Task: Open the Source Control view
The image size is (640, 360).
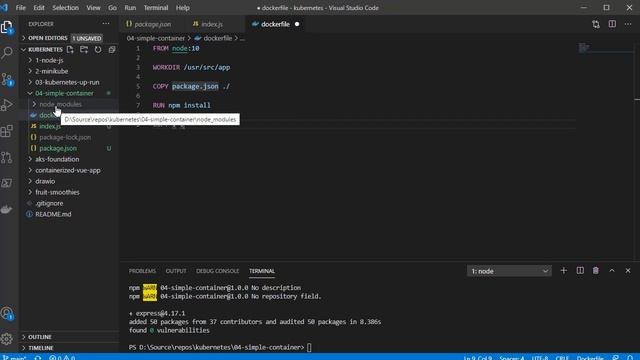Action: tap(7, 79)
